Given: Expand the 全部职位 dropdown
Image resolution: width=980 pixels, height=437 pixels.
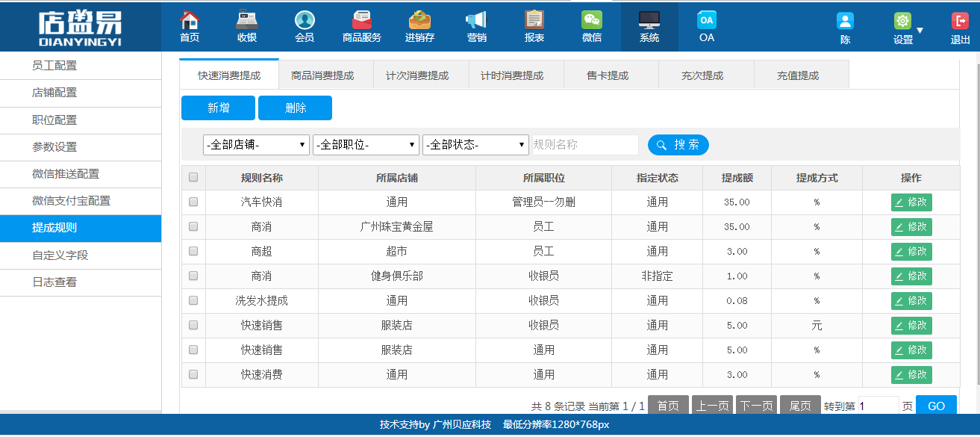Looking at the screenshot, I should [x=366, y=145].
